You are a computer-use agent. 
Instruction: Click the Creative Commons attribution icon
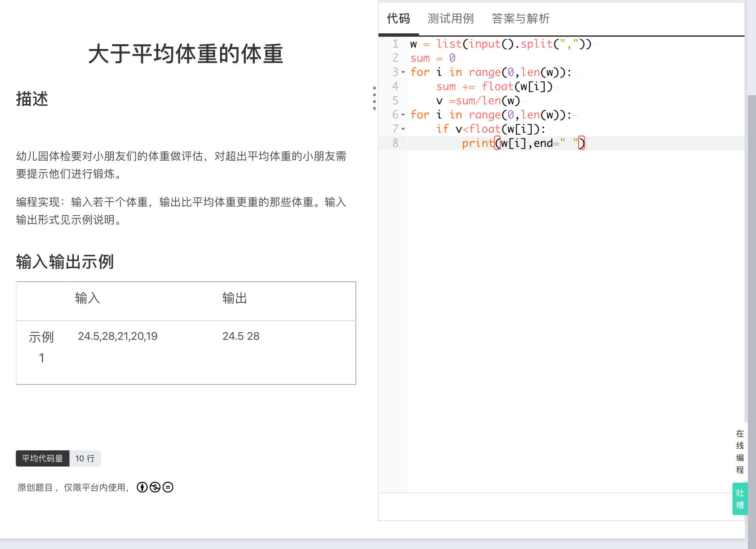142,487
